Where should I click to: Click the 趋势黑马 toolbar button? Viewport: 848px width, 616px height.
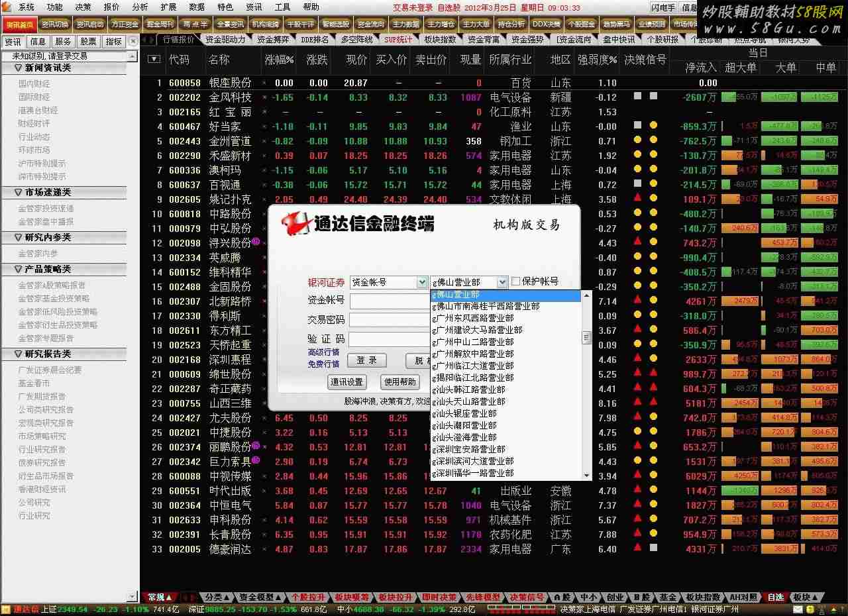[x=617, y=25]
